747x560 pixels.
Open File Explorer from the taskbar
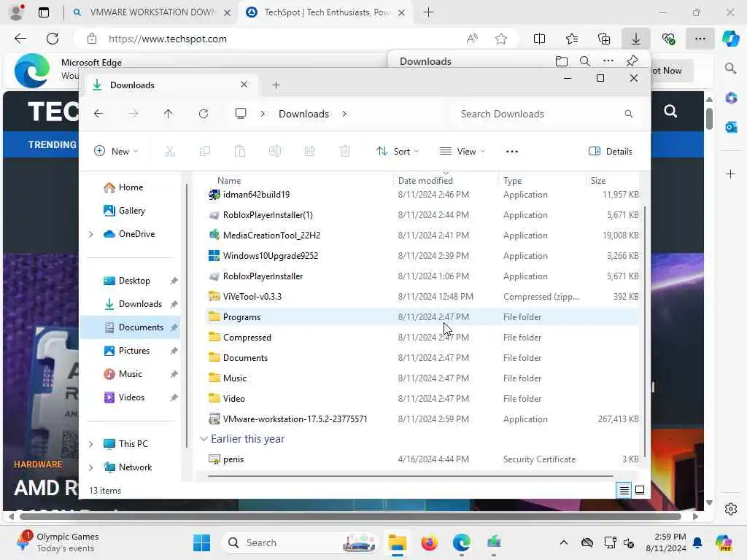click(398, 542)
